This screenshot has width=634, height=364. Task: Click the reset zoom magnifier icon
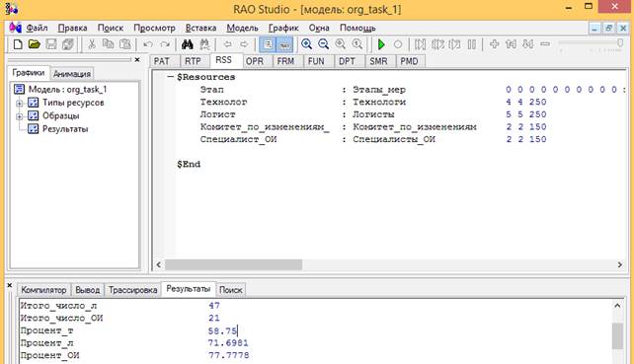click(357, 44)
